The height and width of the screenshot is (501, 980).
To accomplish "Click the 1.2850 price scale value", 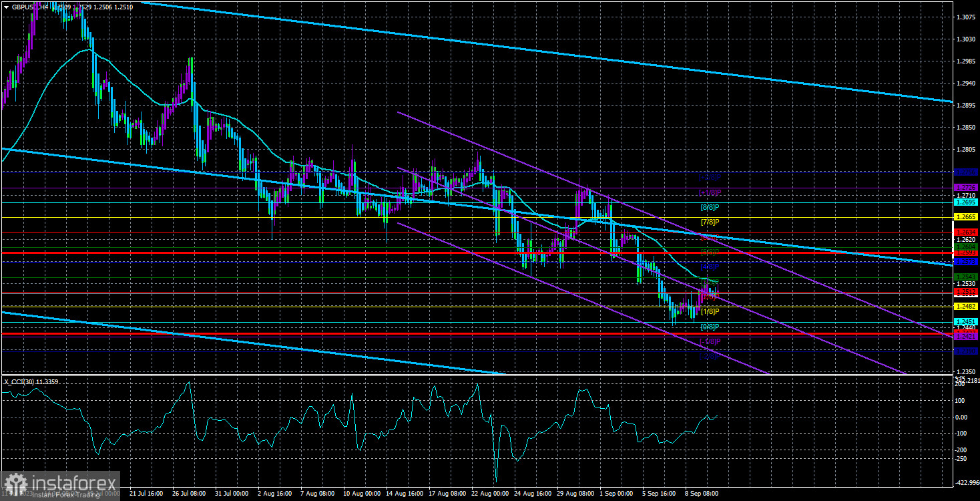I will pyautogui.click(x=966, y=128).
